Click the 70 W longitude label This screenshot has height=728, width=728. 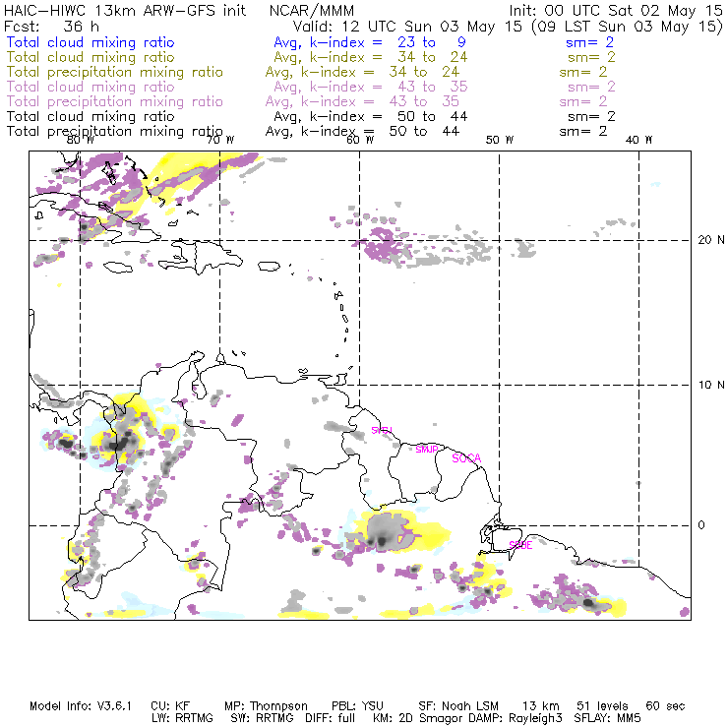point(220,140)
